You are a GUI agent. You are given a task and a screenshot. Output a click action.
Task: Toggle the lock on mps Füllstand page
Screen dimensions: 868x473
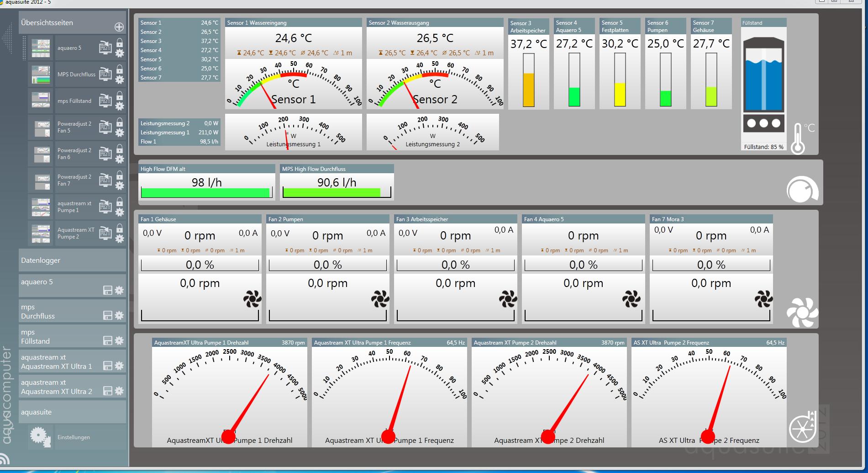click(x=120, y=96)
